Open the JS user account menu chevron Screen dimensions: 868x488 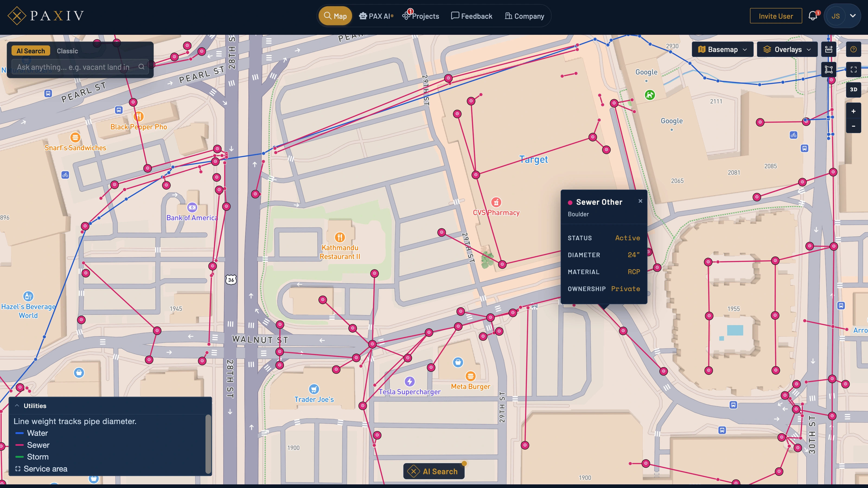coord(853,16)
